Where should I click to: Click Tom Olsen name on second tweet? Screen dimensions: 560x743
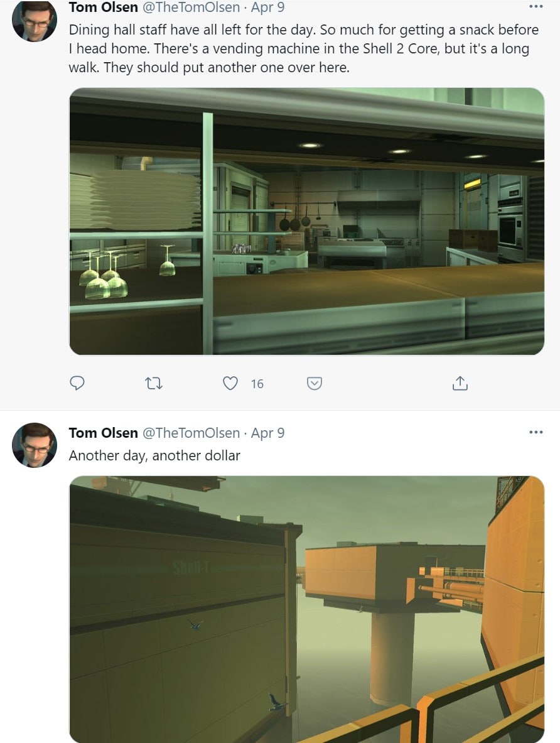coord(104,433)
